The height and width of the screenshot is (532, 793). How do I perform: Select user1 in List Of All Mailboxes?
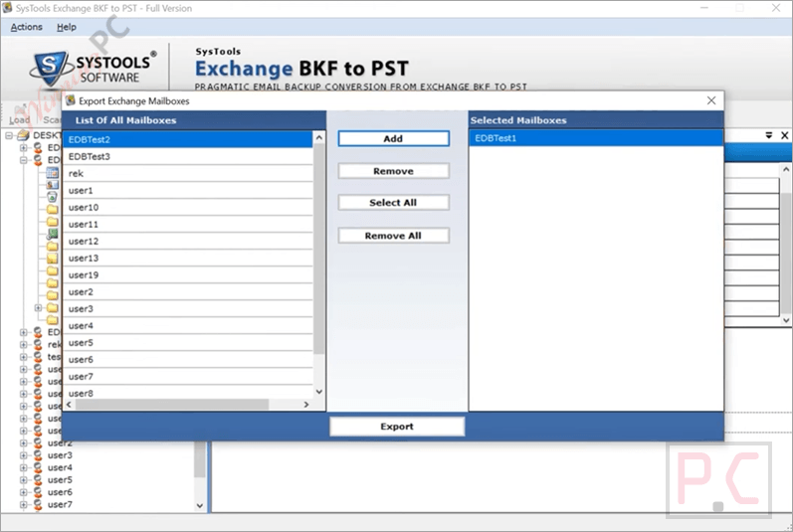point(188,191)
